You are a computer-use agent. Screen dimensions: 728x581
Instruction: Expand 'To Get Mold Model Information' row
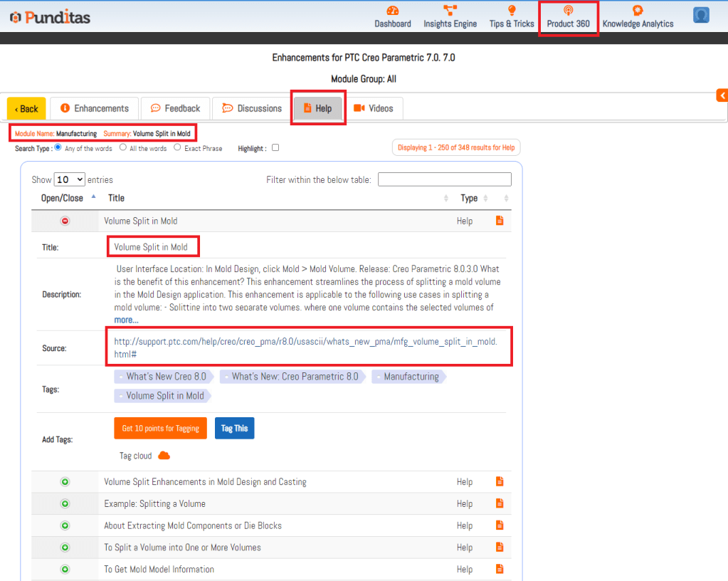pyautogui.click(x=65, y=570)
